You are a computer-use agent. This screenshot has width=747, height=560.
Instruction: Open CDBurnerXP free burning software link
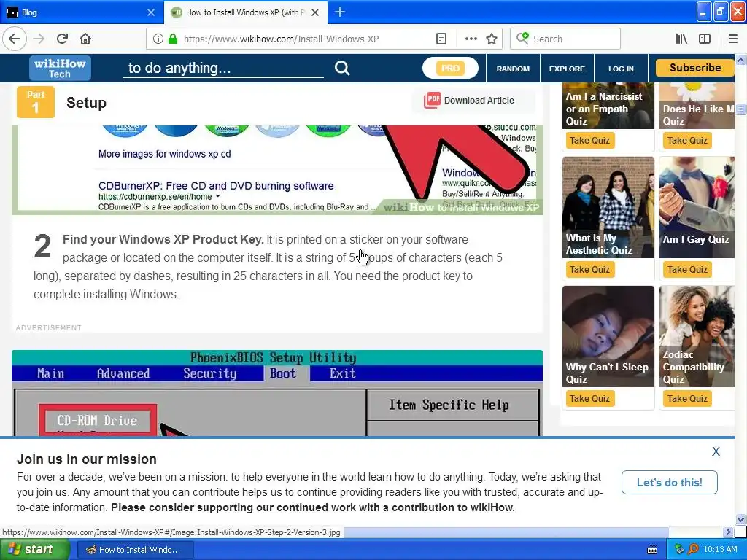coord(216,186)
